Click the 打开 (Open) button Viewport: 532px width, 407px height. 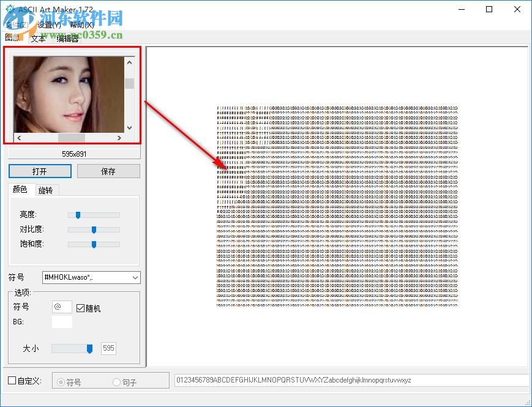click(40, 171)
